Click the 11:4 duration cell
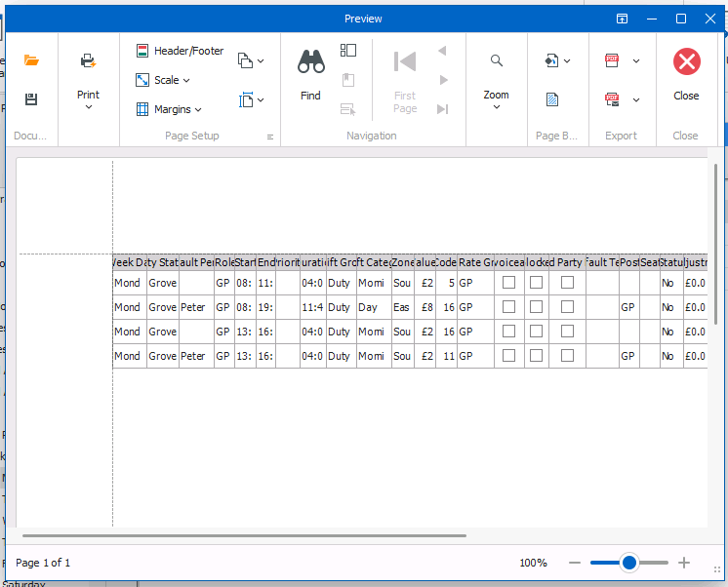The image size is (728, 587). click(313, 307)
